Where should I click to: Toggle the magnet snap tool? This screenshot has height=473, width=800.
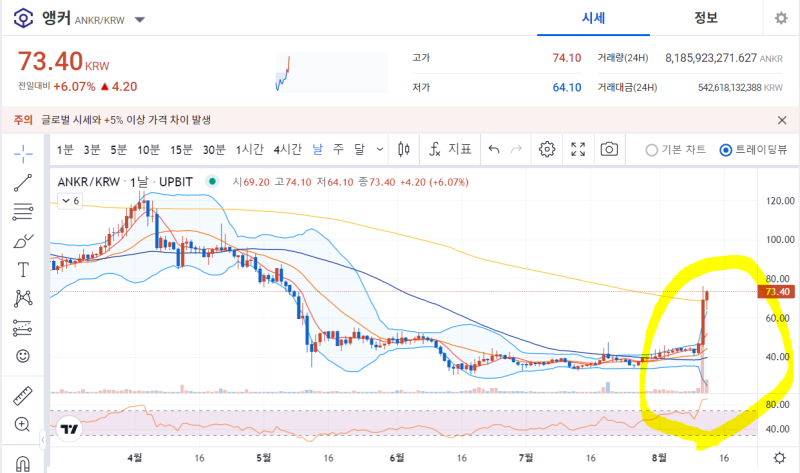[23, 463]
